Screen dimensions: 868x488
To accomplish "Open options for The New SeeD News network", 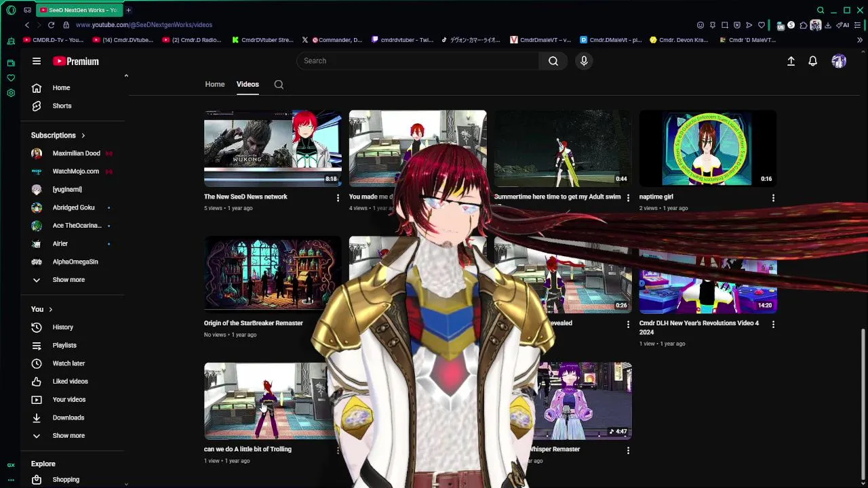I will (338, 198).
